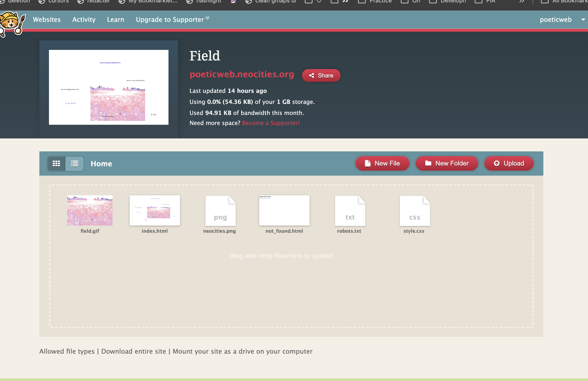Open the field.gif thumbnail
Viewport: 588px width, 381px height.
(90, 210)
